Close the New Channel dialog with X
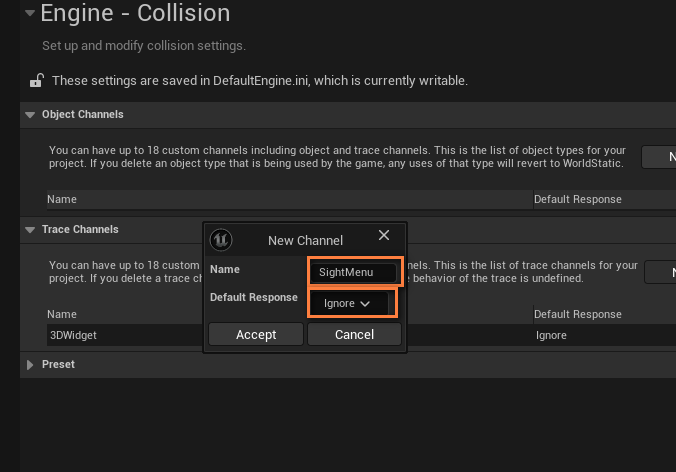Screen dimensions: 676x472 [384, 235]
